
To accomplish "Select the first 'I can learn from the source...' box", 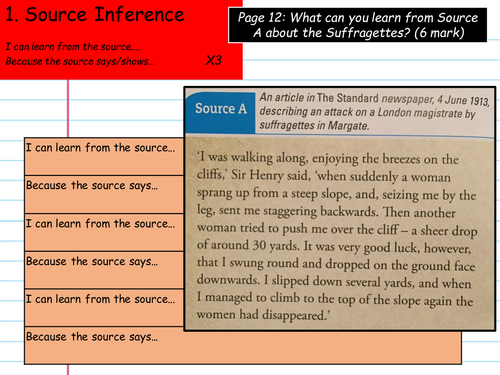I will [104, 156].
